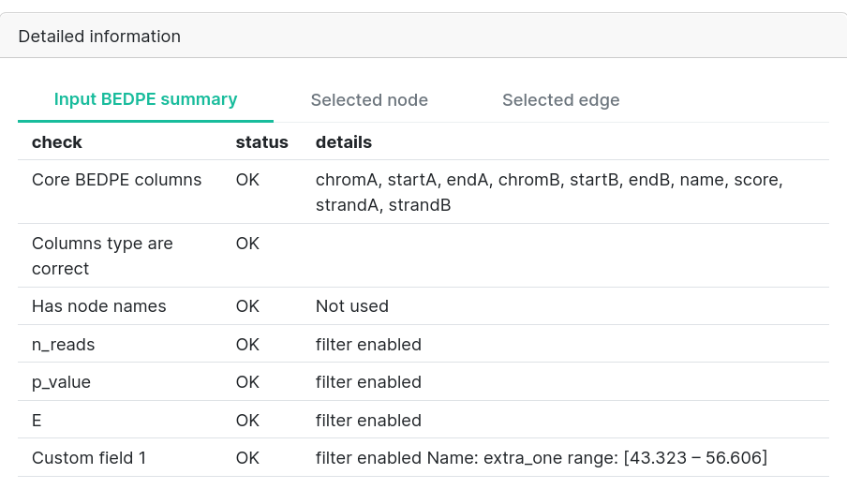Click OK status in the p_value row
This screenshot has width=847, height=504.
click(x=247, y=382)
